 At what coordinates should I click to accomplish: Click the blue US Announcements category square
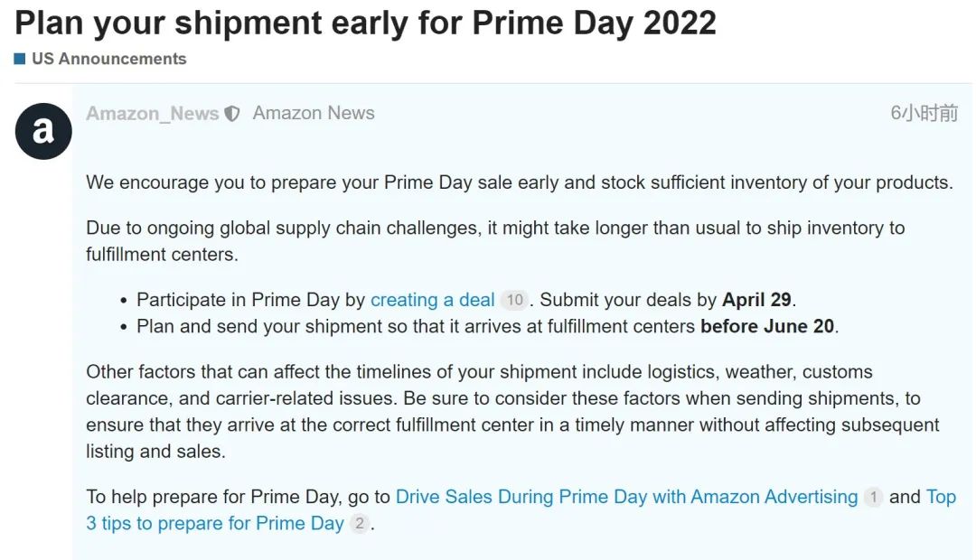20,59
